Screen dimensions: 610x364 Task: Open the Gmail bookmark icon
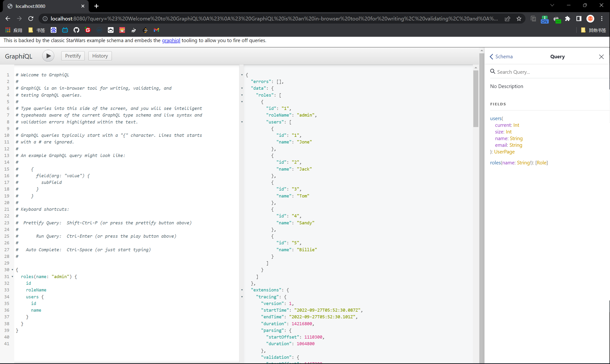pyautogui.click(x=156, y=30)
